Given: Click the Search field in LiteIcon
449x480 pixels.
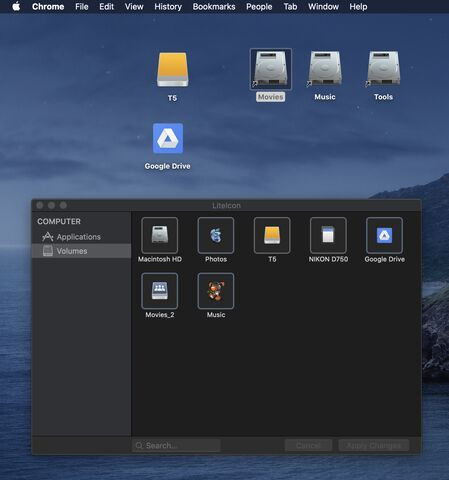Looking at the screenshot, I should tap(176, 445).
